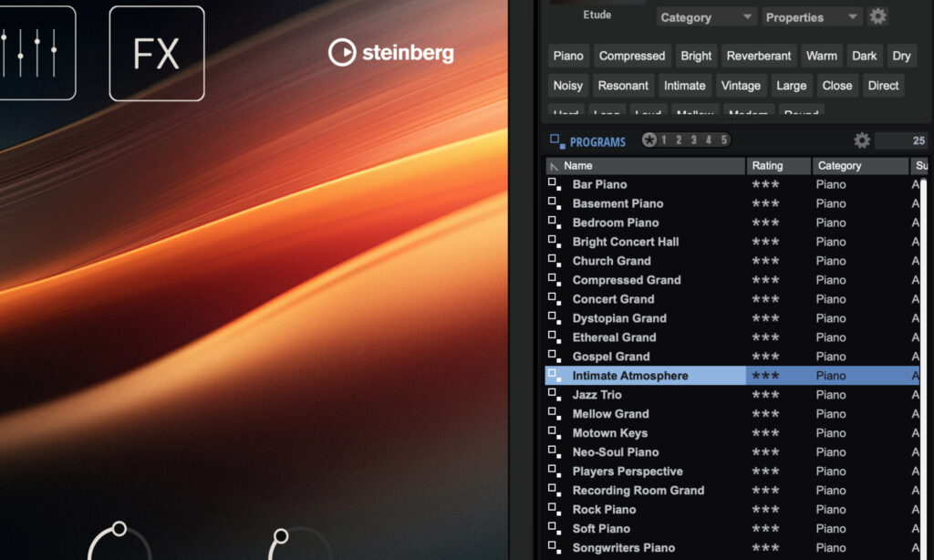Select the Concert Grand program name
Screen dimensions: 934x560
613,299
